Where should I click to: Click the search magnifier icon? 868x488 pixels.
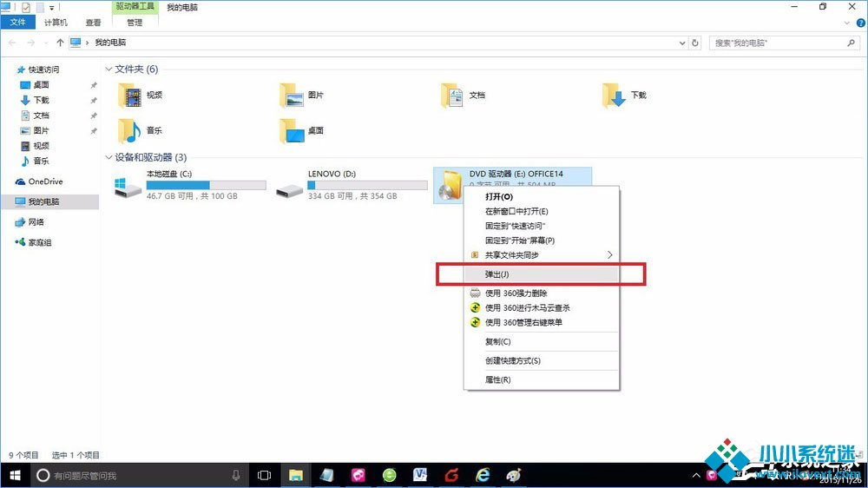click(x=851, y=43)
